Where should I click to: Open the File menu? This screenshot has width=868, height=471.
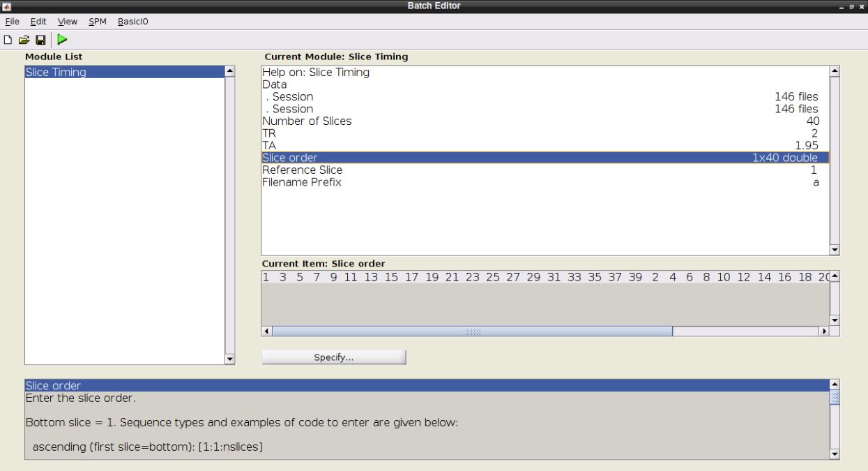(x=12, y=22)
